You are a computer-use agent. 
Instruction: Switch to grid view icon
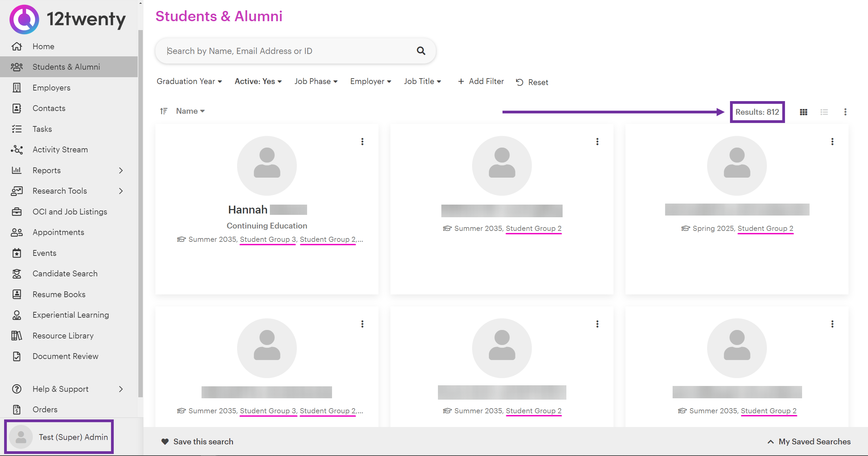point(803,112)
